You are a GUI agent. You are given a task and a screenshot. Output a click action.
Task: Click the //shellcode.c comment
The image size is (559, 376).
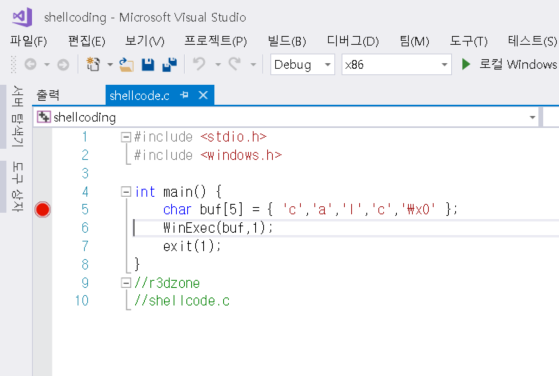(182, 301)
